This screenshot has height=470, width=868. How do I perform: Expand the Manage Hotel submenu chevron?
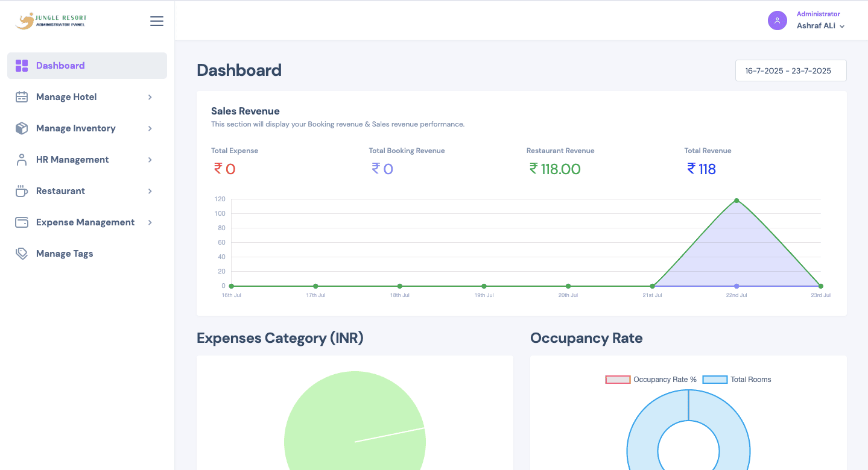[x=150, y=97]
